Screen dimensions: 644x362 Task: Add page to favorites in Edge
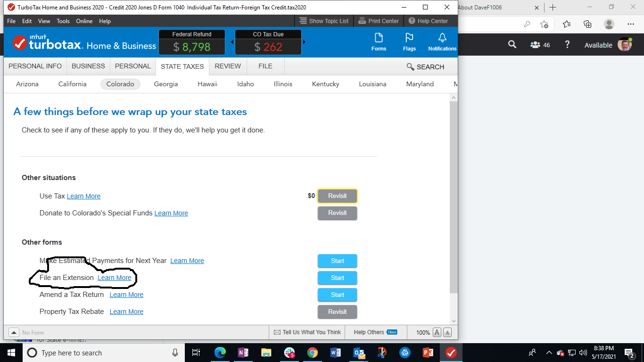[x=544, y=24]
